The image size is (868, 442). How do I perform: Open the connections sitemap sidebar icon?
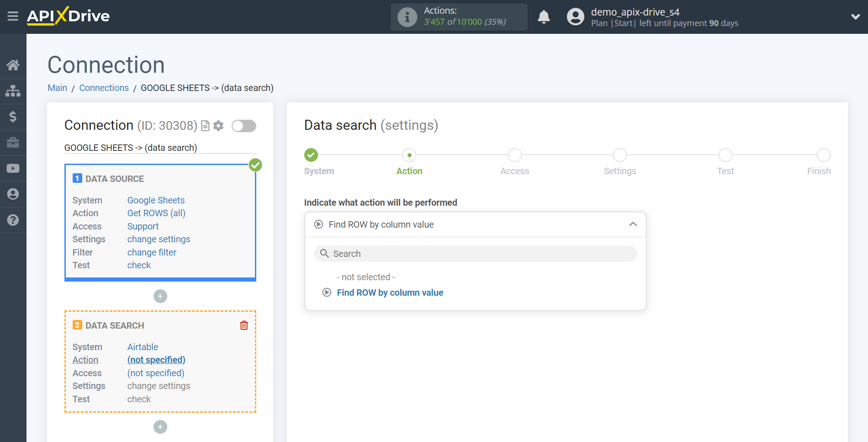tap(13, 91)
